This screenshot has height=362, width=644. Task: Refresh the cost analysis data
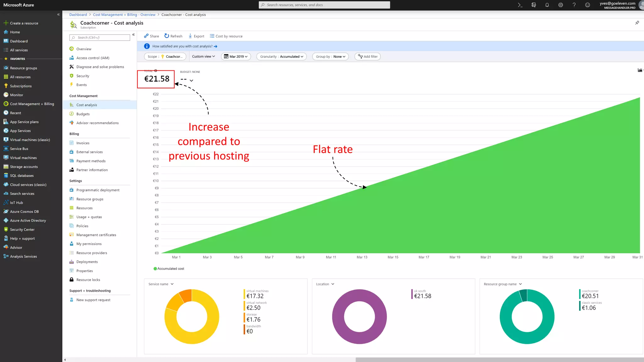tap(173, 36)
